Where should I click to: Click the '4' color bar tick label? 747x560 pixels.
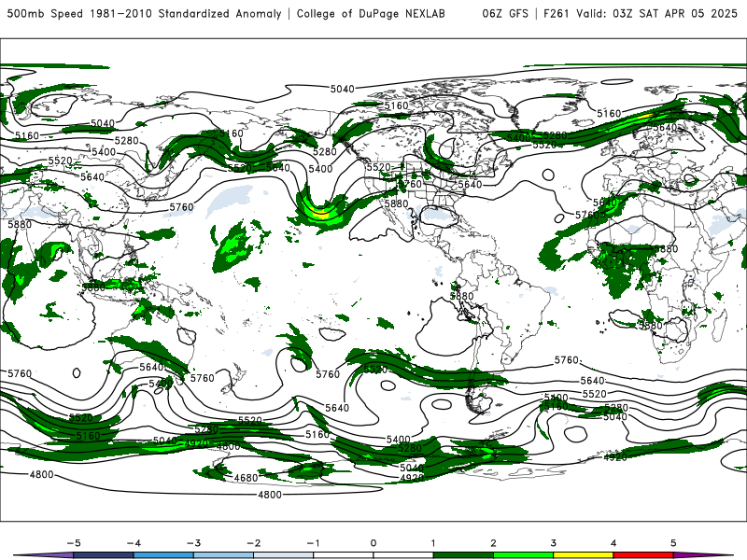613,543
